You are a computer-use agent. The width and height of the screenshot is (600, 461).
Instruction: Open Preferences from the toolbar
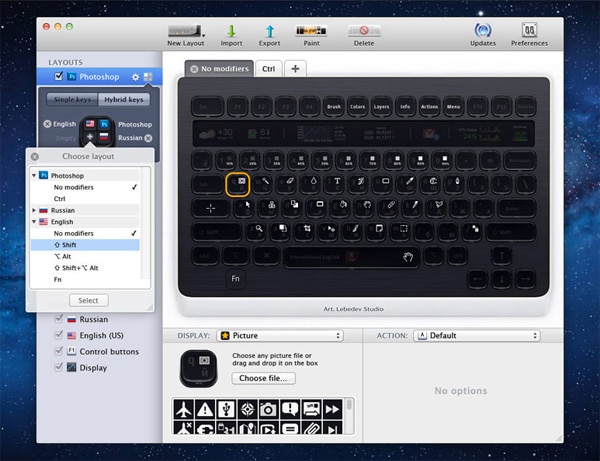click(x=529, y=31)
